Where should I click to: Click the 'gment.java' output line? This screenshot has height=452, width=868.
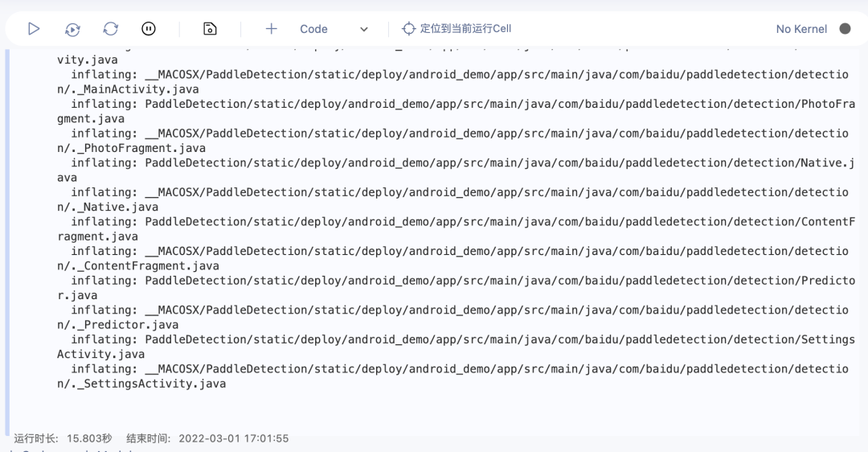point(91,118)
